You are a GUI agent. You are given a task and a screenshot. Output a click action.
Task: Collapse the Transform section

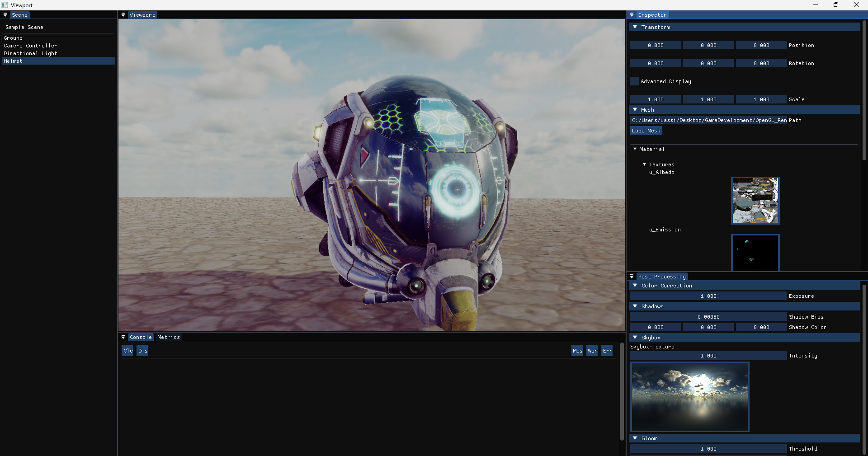(x=635, y=27)
